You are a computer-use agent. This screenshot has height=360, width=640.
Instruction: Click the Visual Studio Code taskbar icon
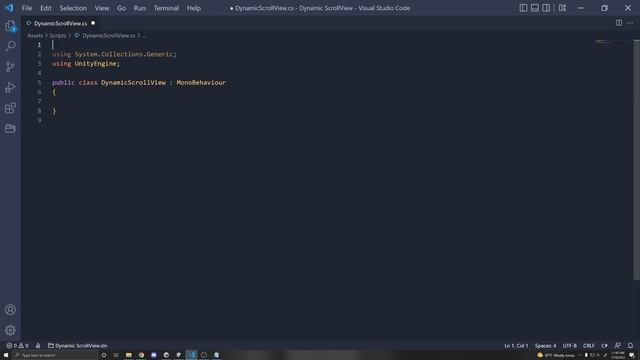[191, 355]
